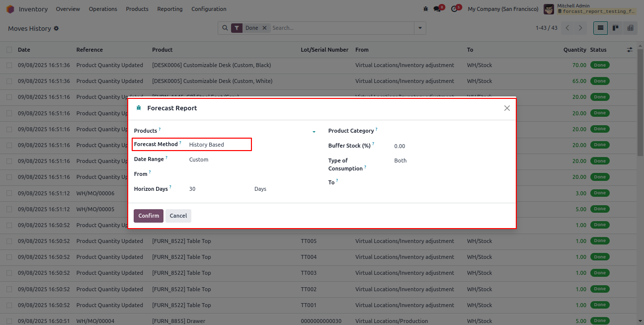Open Forecast Method History Based dropdown
Screen dimensions: 644x325
pyautogui.click(x=219, y=145)
